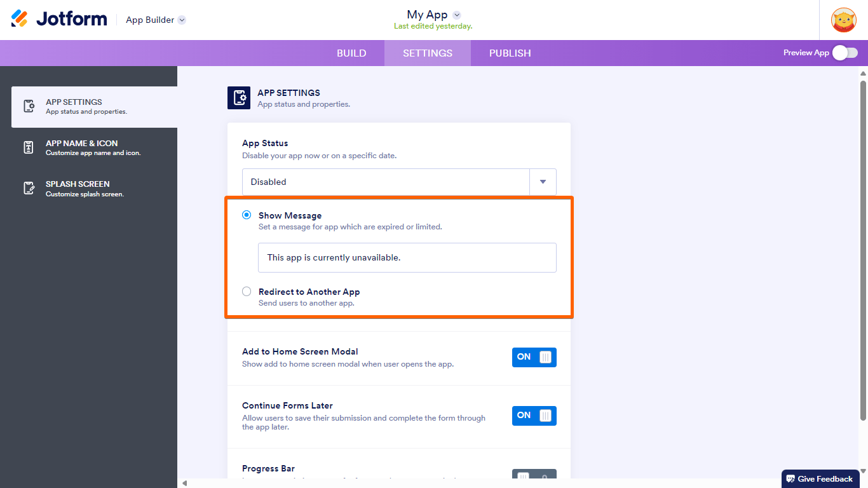Open the App Builder dropdown chevron
868x488 pixels.
[182, 20]
